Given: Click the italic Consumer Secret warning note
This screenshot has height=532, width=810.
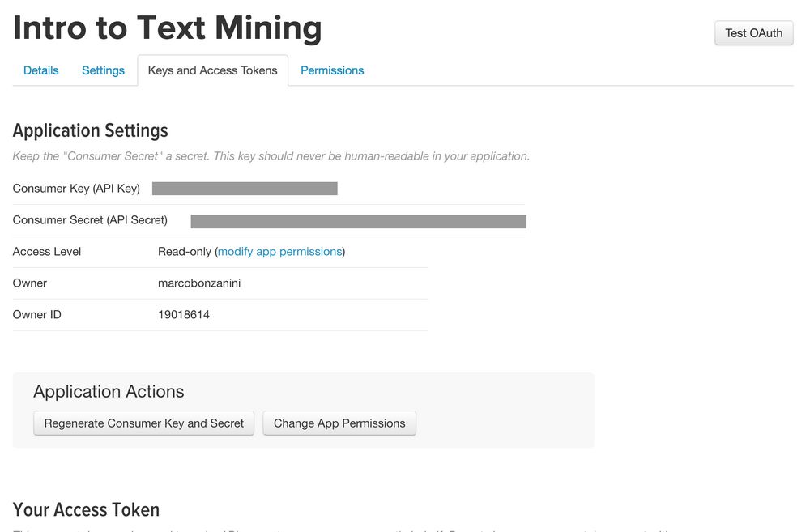Looking at the screenshot, I should pos(271,156).
